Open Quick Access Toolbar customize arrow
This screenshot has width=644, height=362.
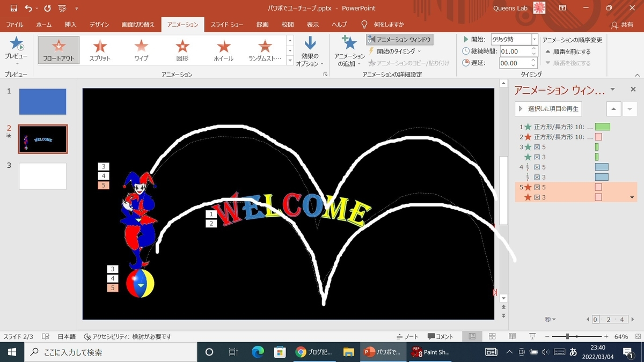[x=77, y=9]
